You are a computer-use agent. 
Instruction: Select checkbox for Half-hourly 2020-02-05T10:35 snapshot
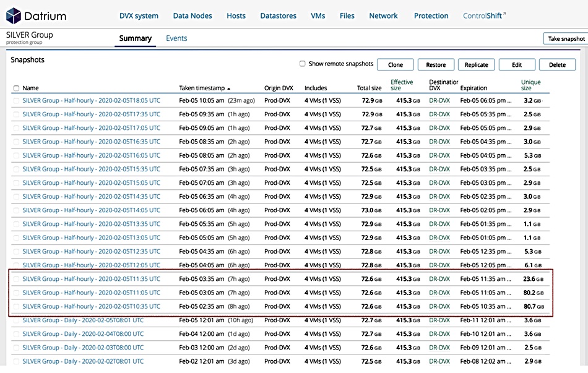click(x=16, y=307)
